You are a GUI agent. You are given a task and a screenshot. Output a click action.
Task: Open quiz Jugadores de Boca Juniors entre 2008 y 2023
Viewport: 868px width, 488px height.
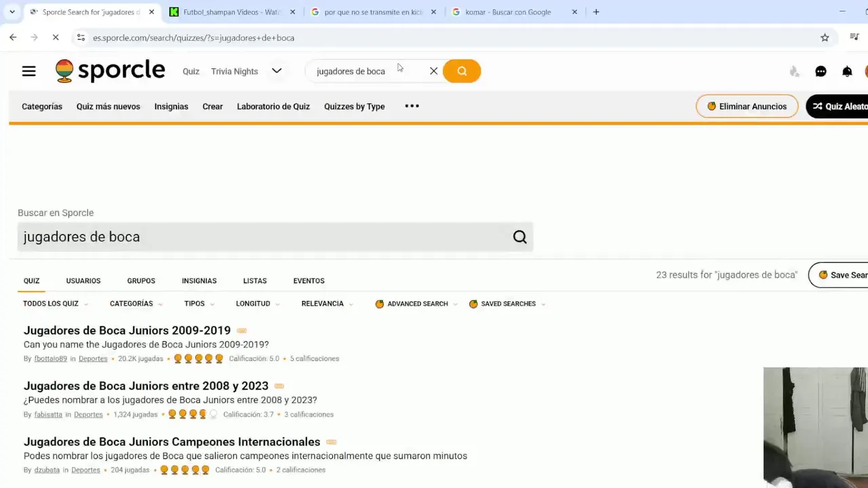click(146, 386)
